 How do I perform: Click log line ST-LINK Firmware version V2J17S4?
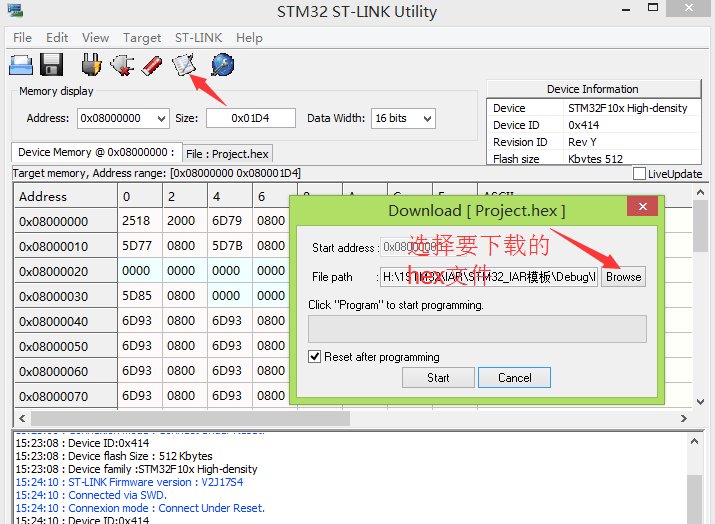pos(129,482)
